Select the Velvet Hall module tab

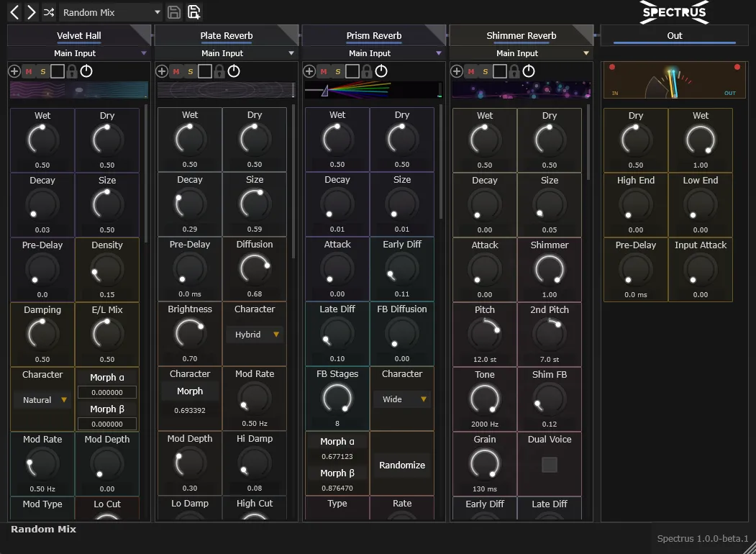click(79, 35)
